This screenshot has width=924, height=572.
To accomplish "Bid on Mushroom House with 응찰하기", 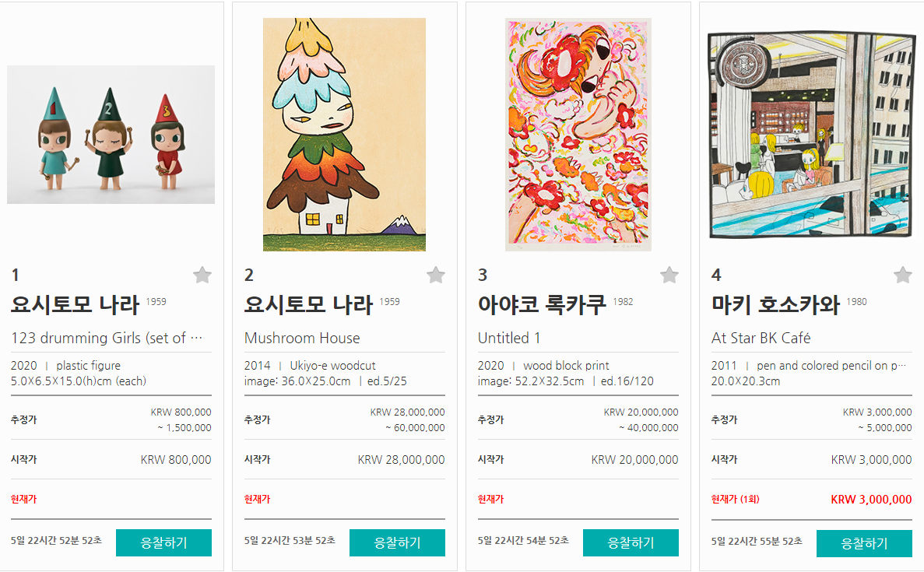I will 397,542.
